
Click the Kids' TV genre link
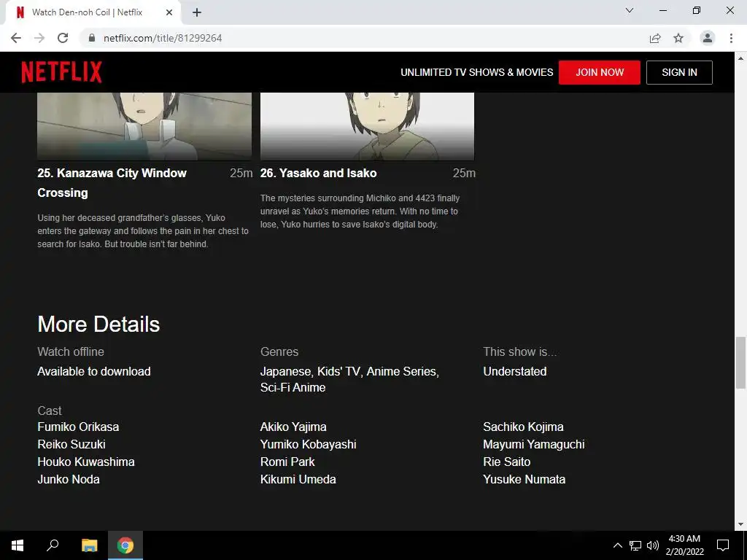[x=338, y=371]
